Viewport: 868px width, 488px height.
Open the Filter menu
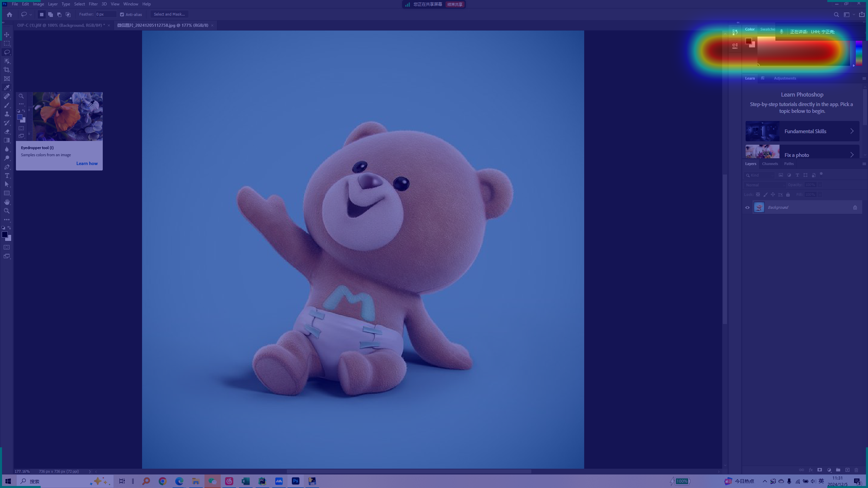(93, 4)
